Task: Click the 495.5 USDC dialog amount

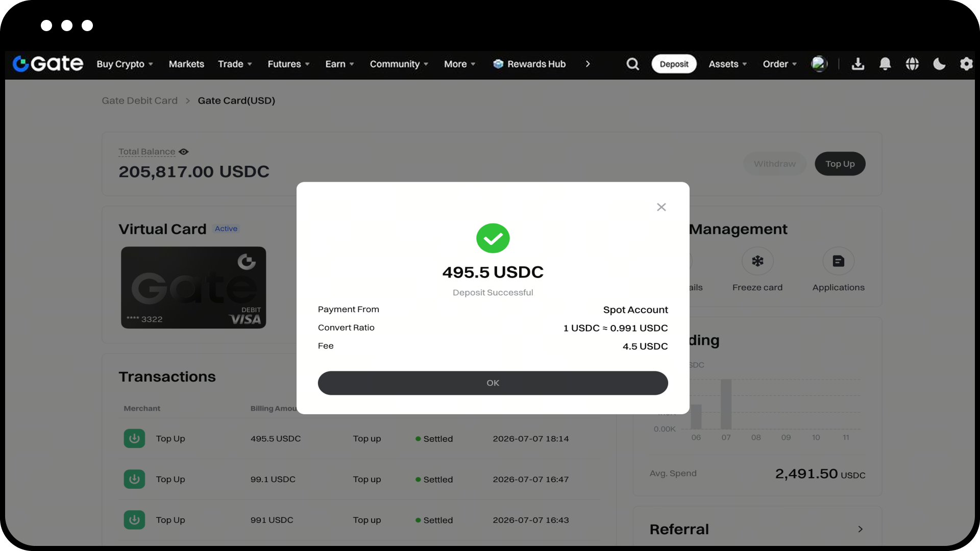Action: 493,272
